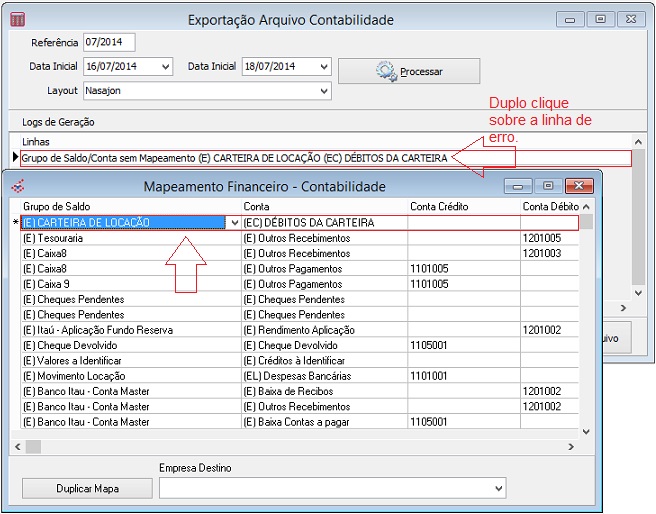Click the (E) Rendimento Aplicação cell
Screen dimensions: 656x514
325,330
